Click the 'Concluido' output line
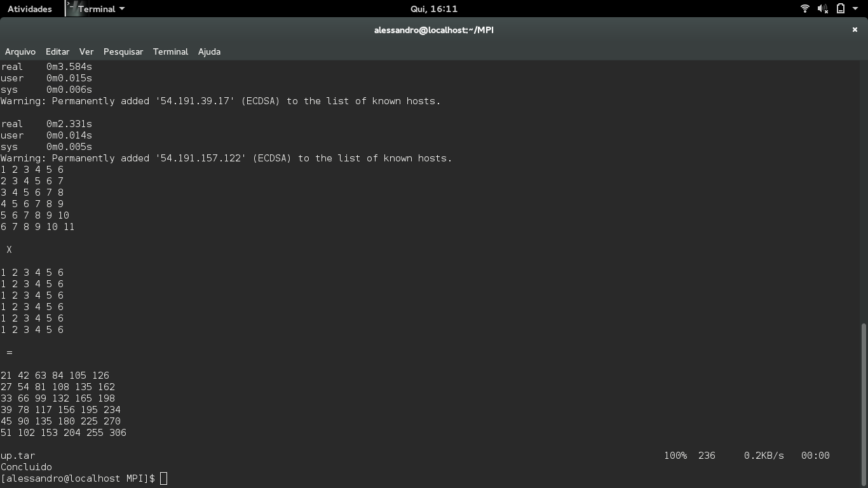 point(26,467)
